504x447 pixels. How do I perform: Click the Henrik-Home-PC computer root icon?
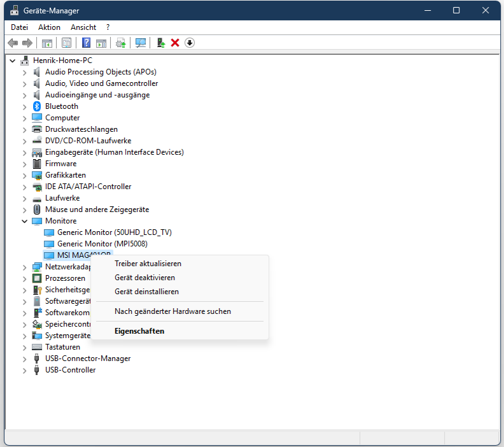click(24, 60)
